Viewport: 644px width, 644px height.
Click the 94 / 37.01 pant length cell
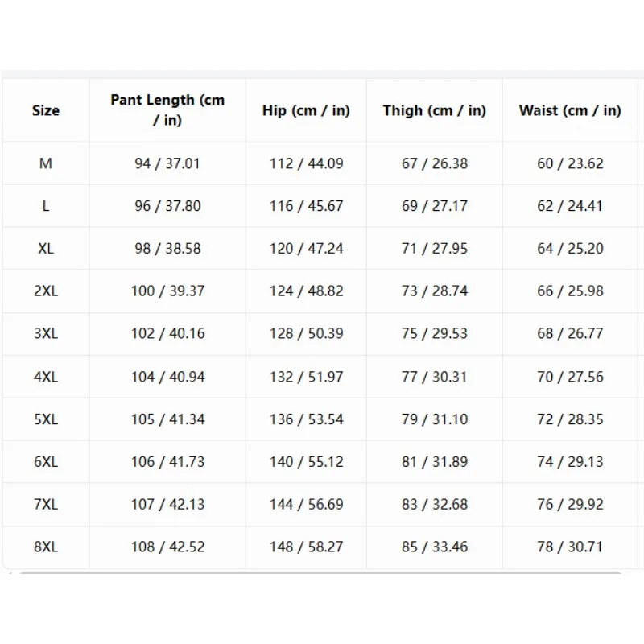pos(167,163)
